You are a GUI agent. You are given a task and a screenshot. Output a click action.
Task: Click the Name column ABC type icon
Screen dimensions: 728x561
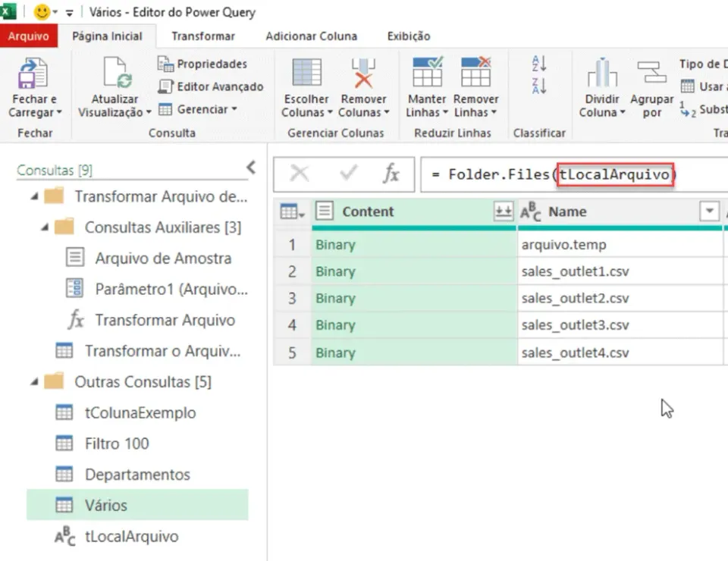[x=530, y=212]
